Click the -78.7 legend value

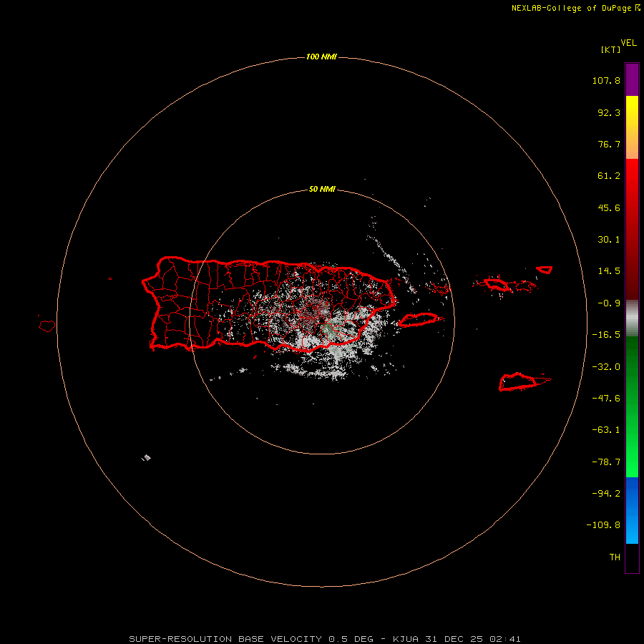(606, 462)
